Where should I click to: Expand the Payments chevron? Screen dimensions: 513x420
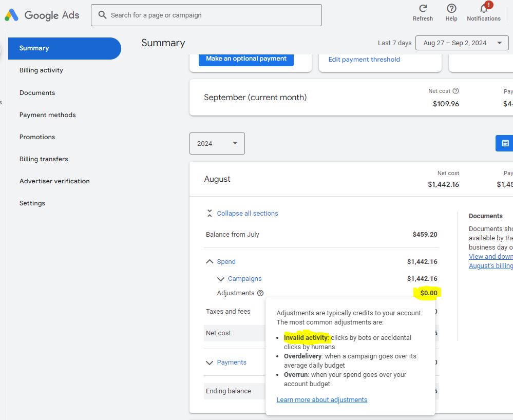(x=210, y=363)
